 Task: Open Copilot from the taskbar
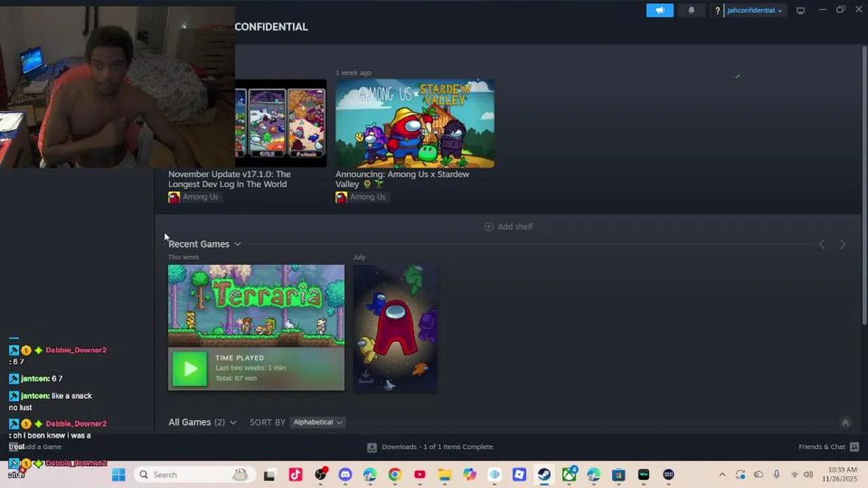[x=469, y=474]
